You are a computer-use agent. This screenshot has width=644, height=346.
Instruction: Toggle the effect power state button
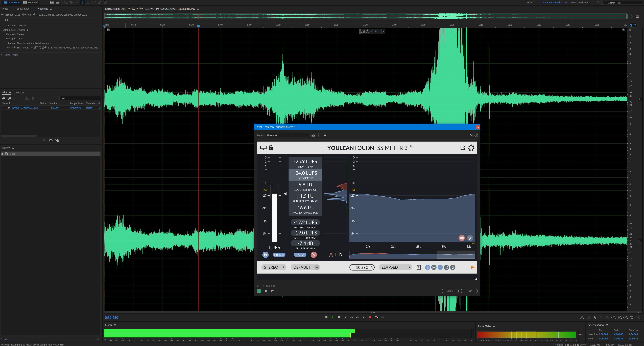coord(259,291)
